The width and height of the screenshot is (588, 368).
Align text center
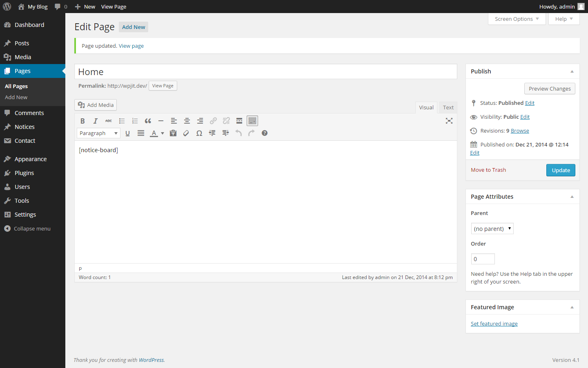tap(187, 121)
